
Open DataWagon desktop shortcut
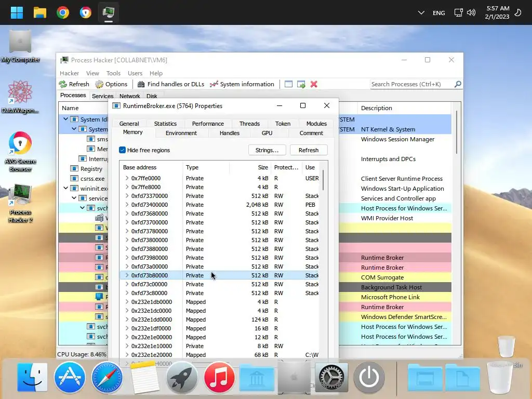[x=20, y=97]
